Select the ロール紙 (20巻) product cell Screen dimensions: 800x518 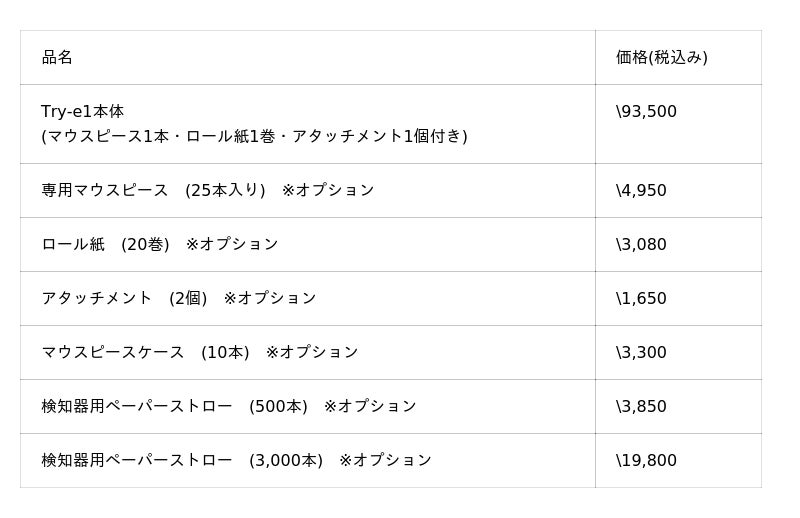tap(105, 244)
